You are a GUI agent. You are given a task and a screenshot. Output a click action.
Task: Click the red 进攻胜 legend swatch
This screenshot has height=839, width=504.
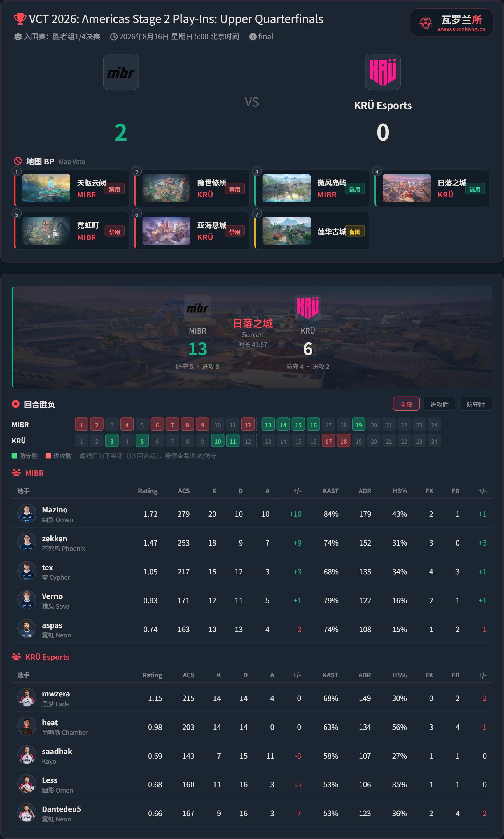pyautogui.click(x=48, y=456)
